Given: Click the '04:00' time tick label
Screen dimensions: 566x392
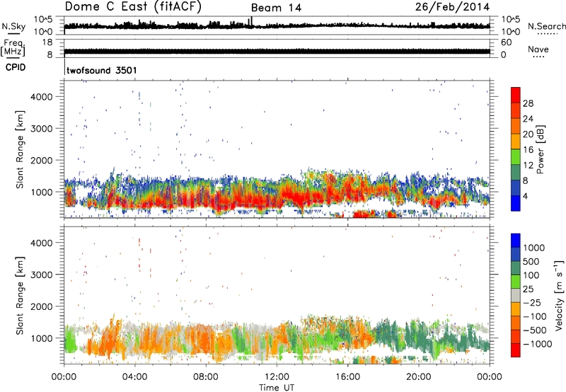Looking at the screenshot, I should pos(135,377).
